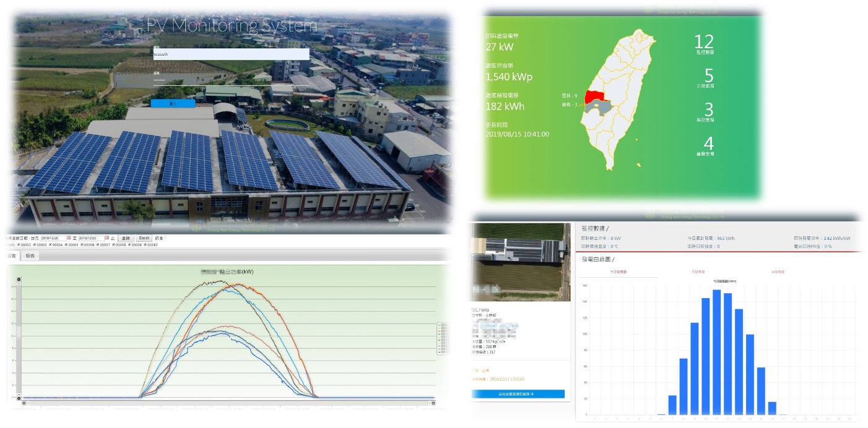868x428 pixels.
Task: Toggle the 00005 inverter checkbox
Action: (66, 245)
